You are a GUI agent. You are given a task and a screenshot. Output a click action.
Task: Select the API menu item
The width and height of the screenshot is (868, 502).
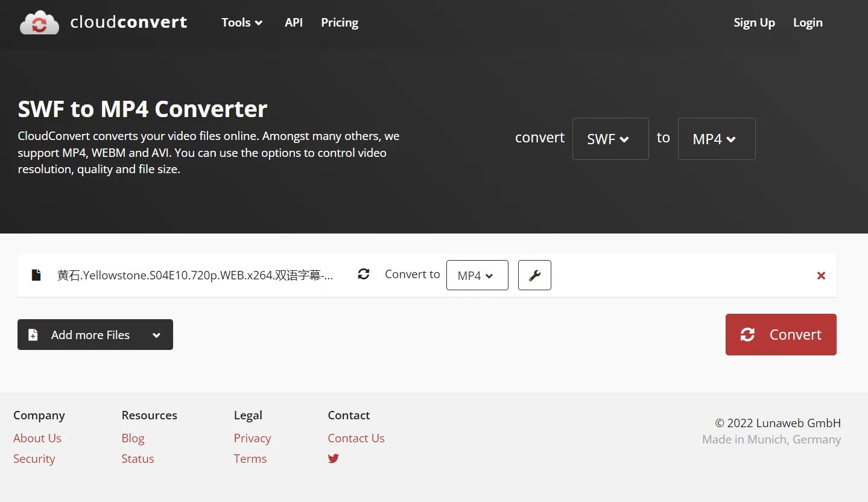[293, 22]
